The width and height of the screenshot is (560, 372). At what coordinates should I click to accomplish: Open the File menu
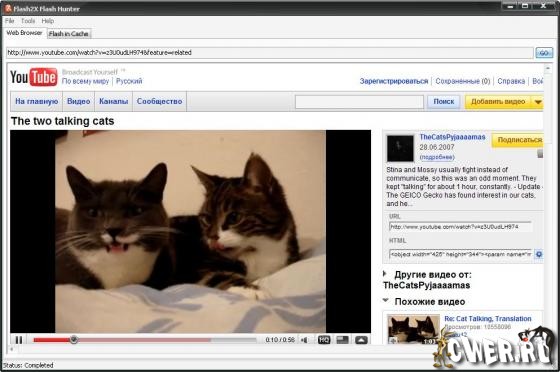[x=9, y=21]
